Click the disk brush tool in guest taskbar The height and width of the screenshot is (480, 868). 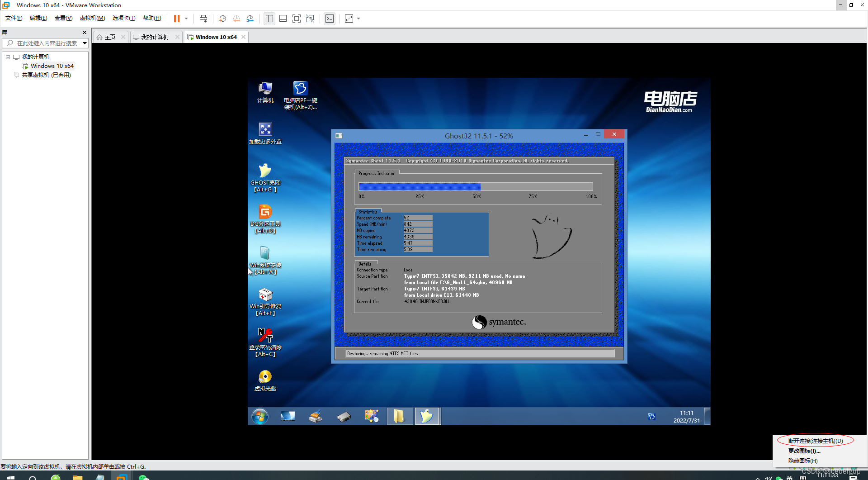316,416
